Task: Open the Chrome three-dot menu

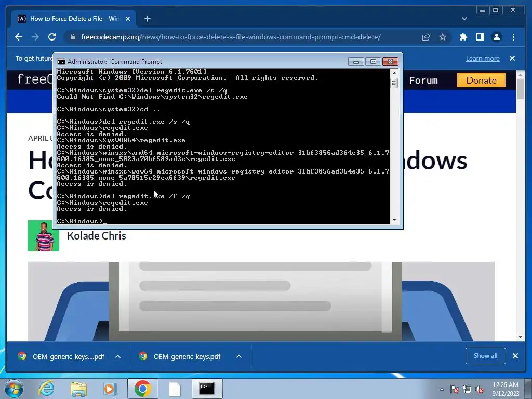Action: pos(513,37)
